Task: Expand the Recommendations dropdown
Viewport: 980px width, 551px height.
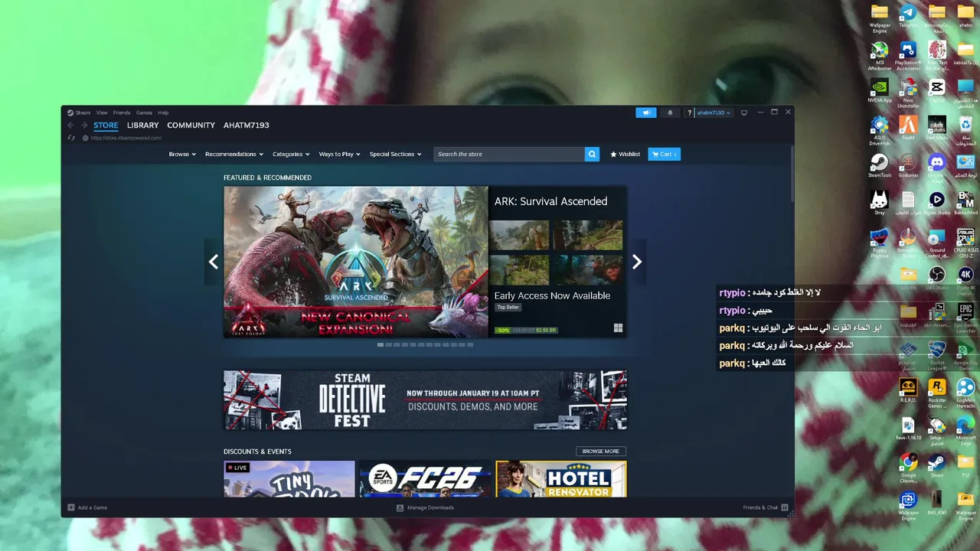Action: pyautogui.click(x=234, y=154)
